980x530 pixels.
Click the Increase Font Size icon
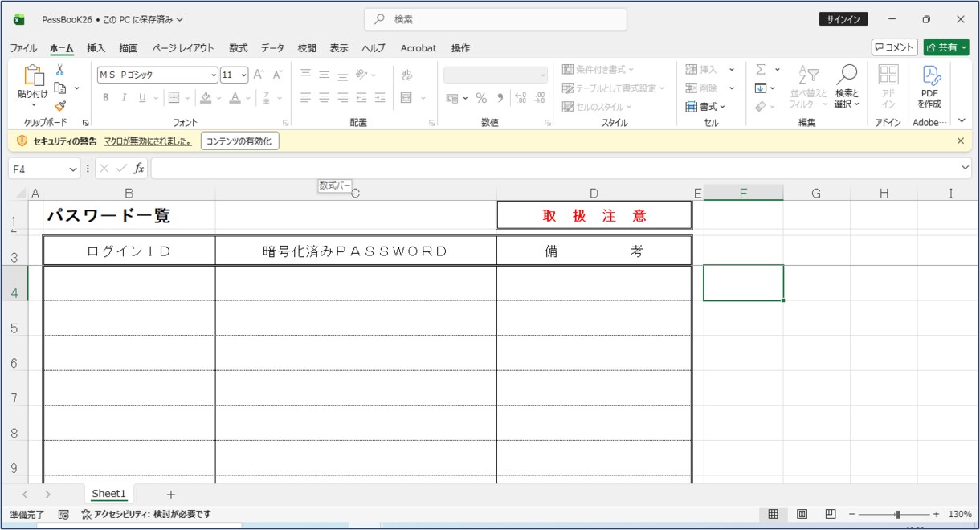point(259,75)
